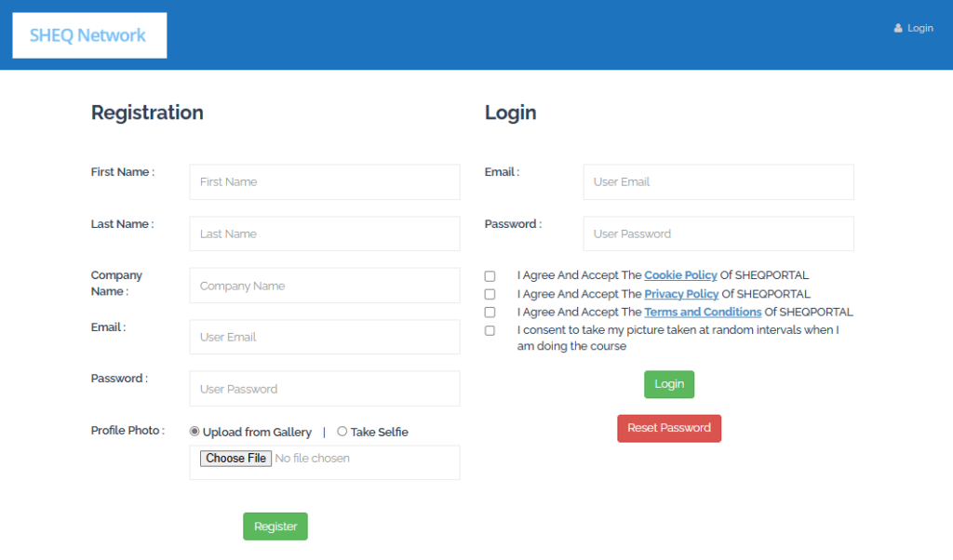Choose the Take Selfie radio option

342,432
